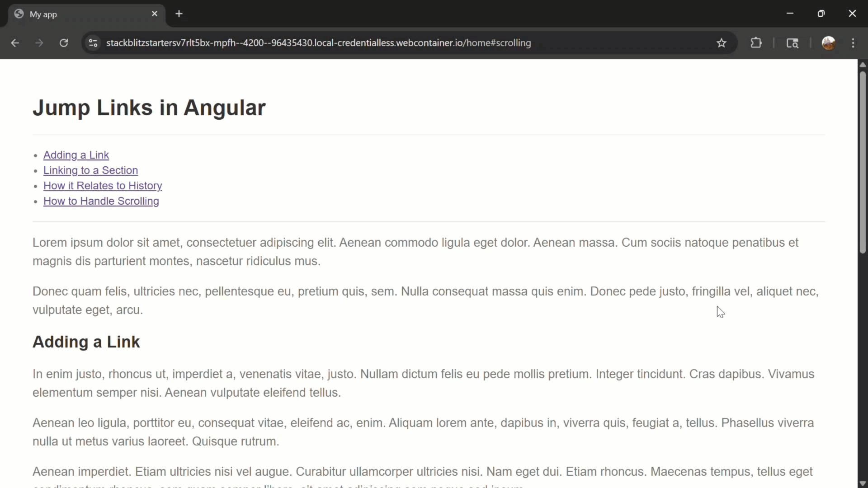Click the Lorem ipsum dolor paragraph
This screenshot has width=868, height=488.
[415, 252]
